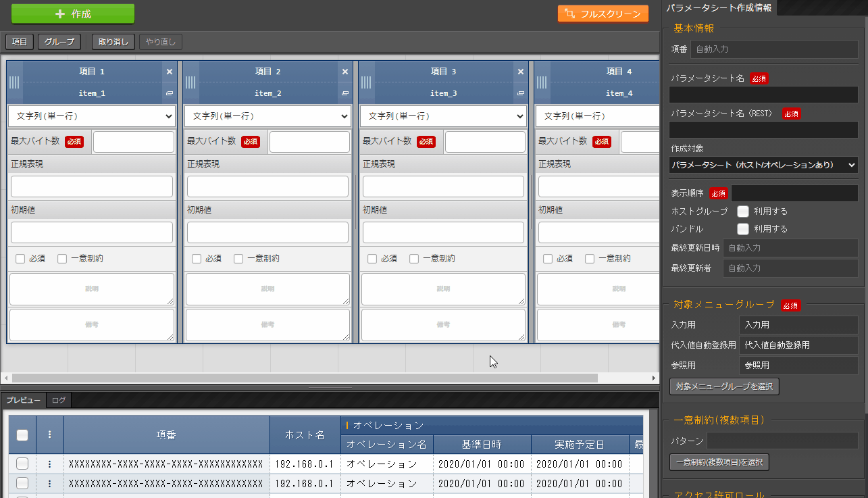Click the drag handle of item 3
The height and width of the screenshot is (498, 868).
click(367, 82)
